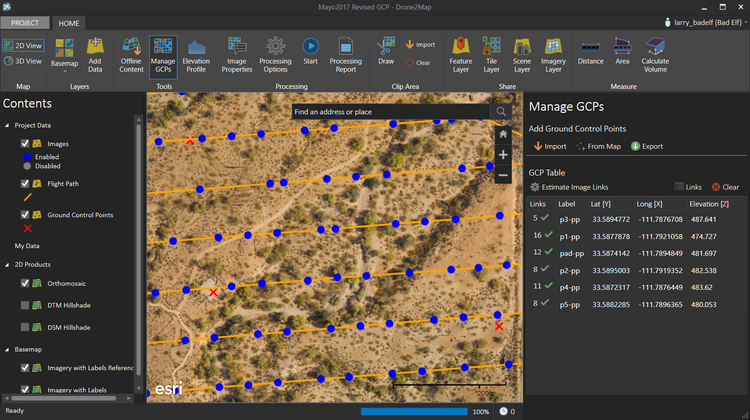Click the map Home extent icon
750x420 pixels.
(503, 134)
